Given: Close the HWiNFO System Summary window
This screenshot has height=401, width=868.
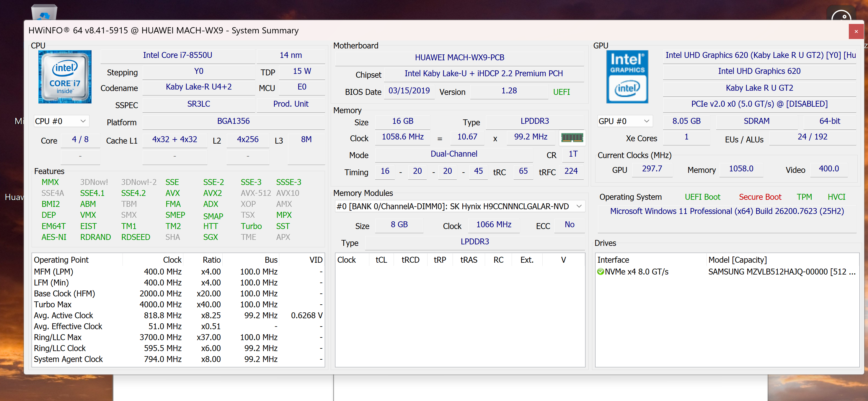Looking at the screenshot, I should click(856, 31).
